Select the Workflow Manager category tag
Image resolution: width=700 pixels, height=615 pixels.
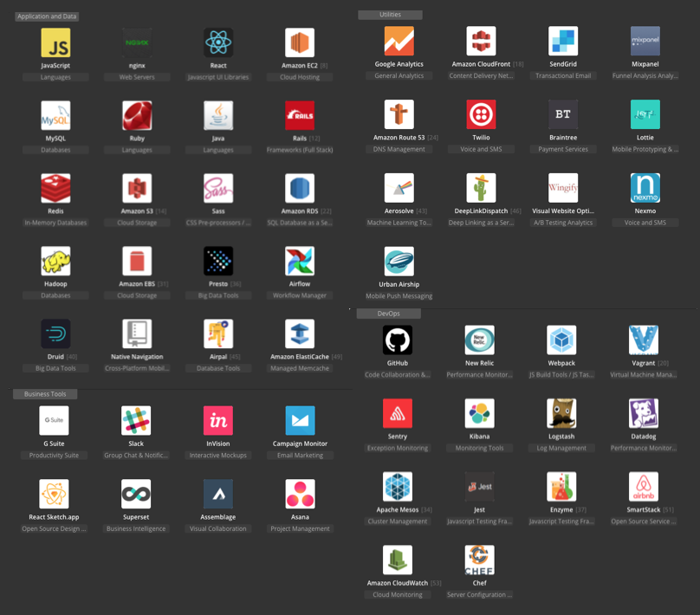click(300, 295)
